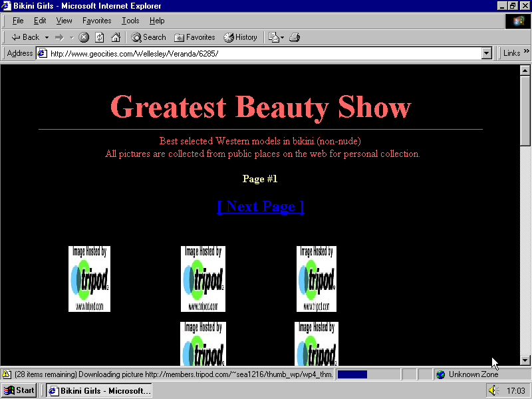This screenshot has width=532, height=399.
Task: Click the Internet Explorer title bar icon
Action: [6, 6]
